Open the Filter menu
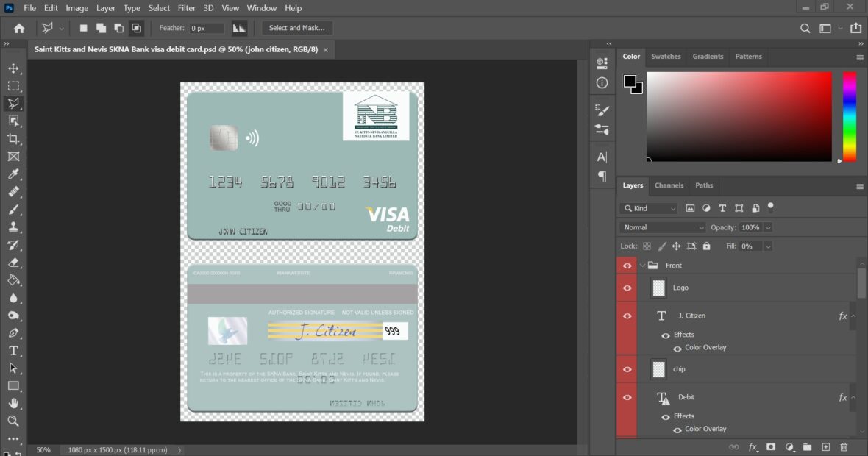Viewport: 868px width, 456px height. tap(186, 8)
